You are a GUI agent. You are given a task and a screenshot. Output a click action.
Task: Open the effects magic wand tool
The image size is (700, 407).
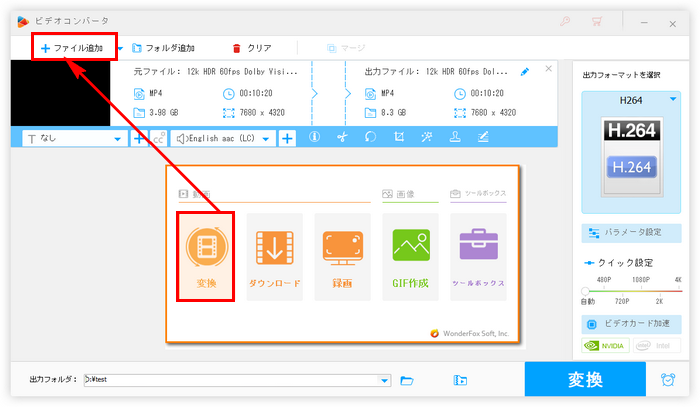coord(427,138)
